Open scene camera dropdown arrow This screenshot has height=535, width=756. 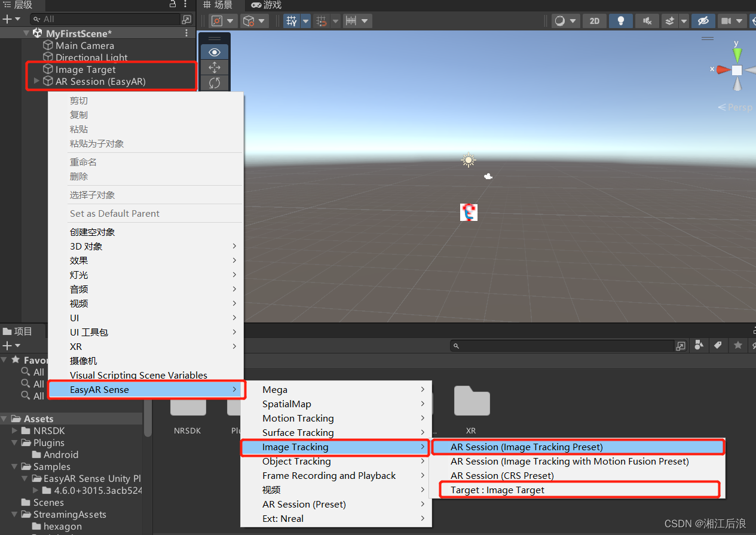coord(739,21)
